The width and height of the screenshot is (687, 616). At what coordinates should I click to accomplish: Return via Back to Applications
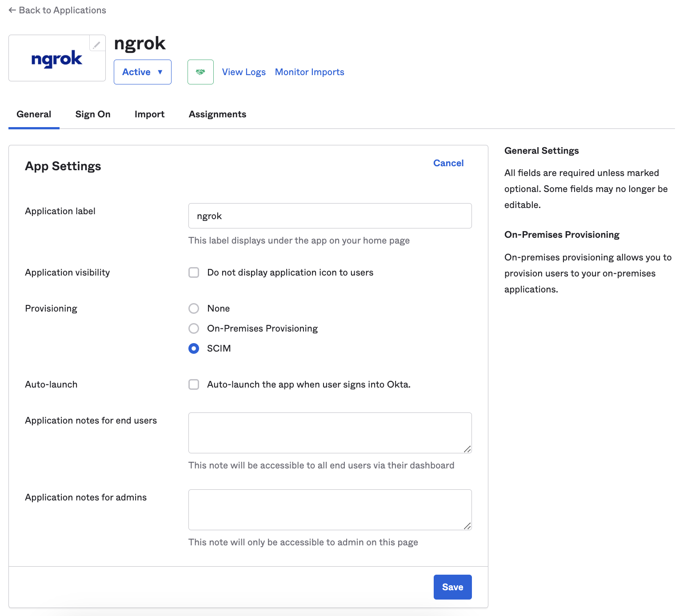point(62,10)
